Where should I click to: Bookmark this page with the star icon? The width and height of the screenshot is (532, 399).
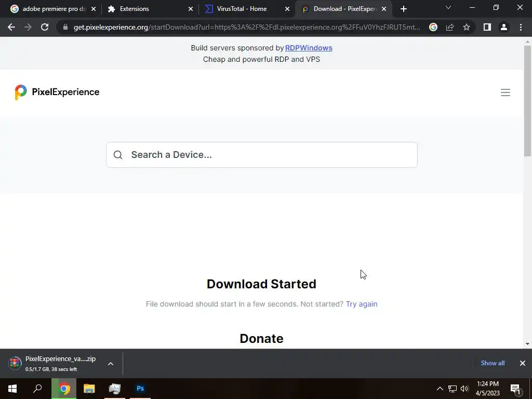467,27
